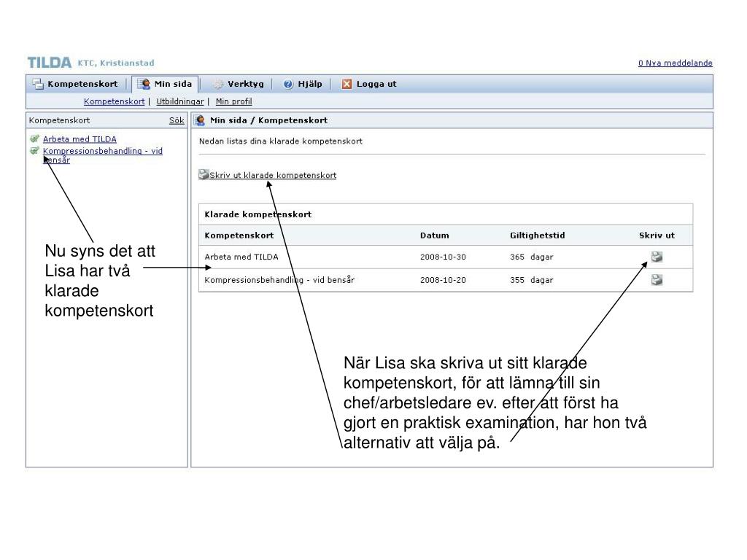Click the Klarade kompetenskort table title
Viewport: 747px width, 560px height.
click(x=258, y=214)
